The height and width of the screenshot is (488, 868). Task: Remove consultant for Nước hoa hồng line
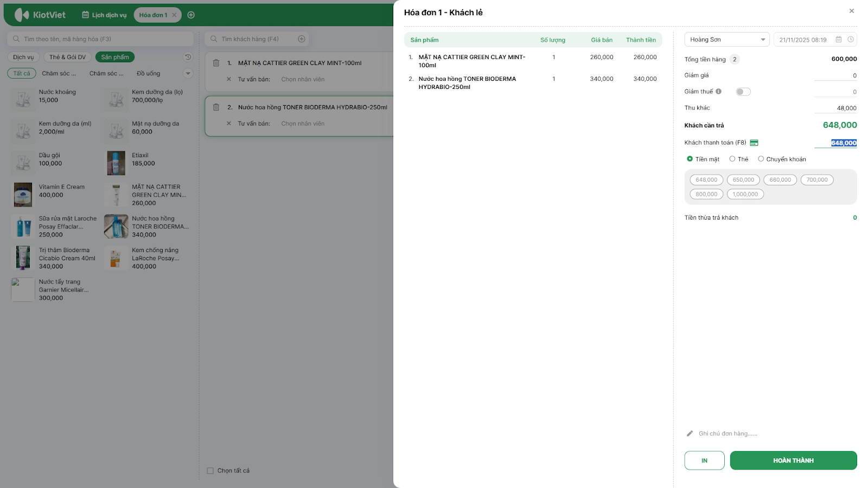pos(229,124)
